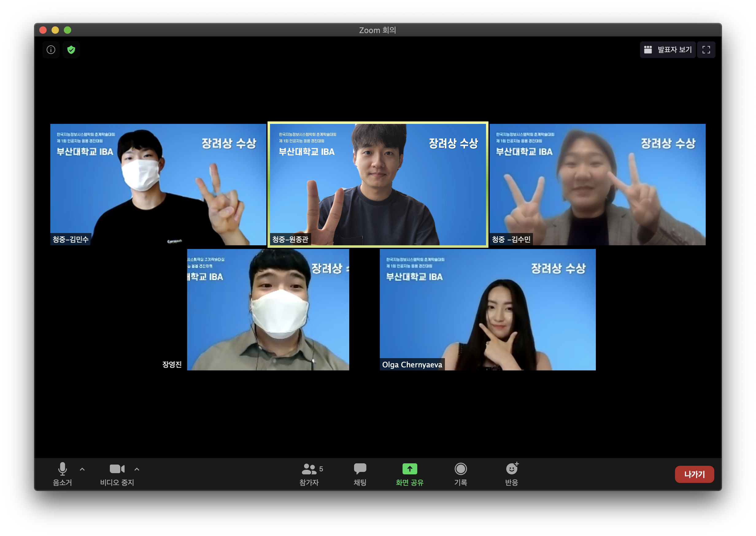Open 반응 reactions menu
This screenshot has height=536, width=756.
coord(511,474)
